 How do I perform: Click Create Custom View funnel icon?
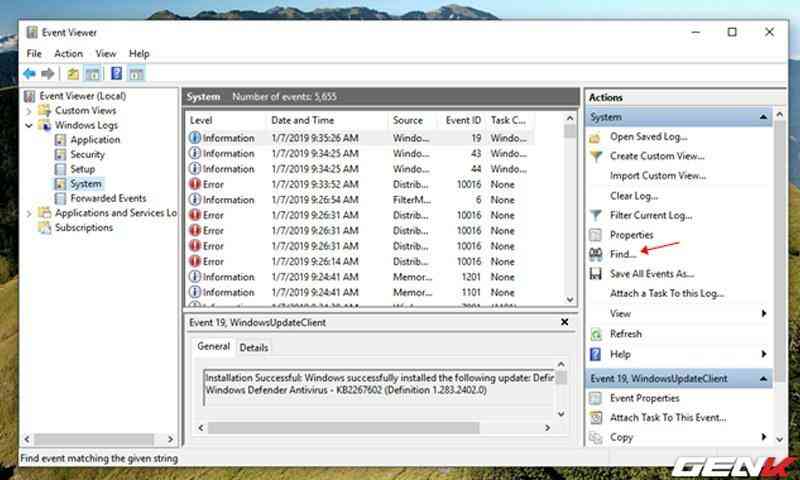595,157
